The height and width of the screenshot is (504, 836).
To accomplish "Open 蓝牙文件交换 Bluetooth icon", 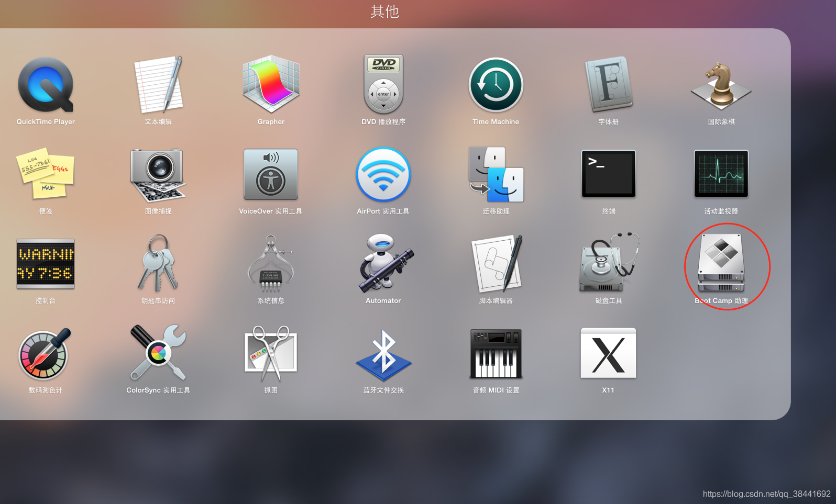I will (x=383, y=355).
